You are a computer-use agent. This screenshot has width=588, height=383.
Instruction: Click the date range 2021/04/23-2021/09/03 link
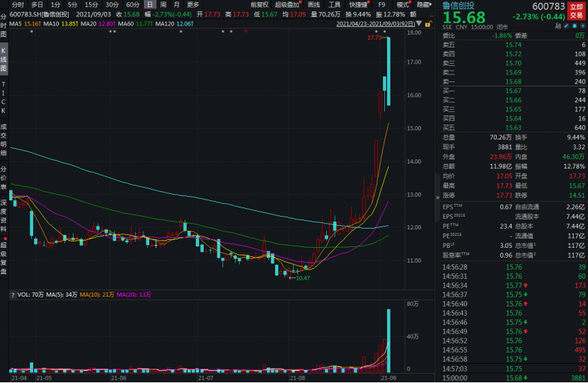(376, 23)
